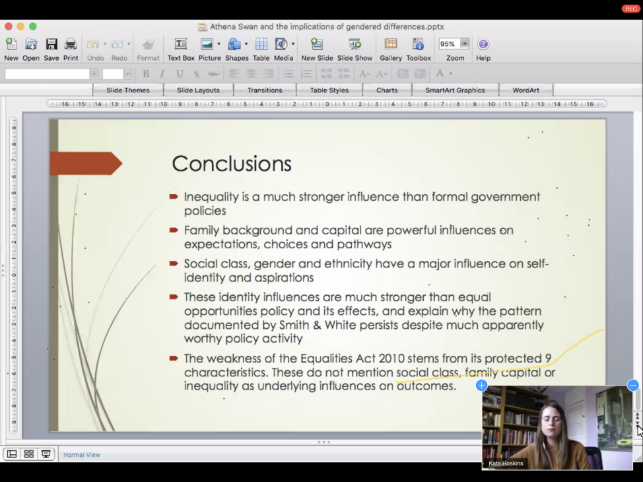
Task: Click the Help icon
Action: 483,45
